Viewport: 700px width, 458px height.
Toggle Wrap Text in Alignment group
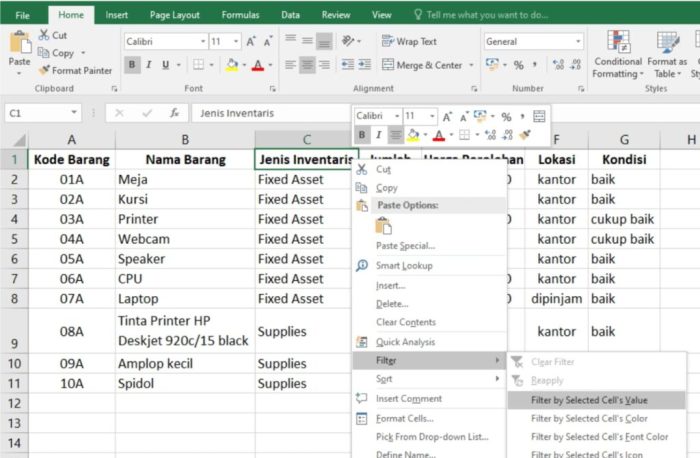[x=409, y=42]
